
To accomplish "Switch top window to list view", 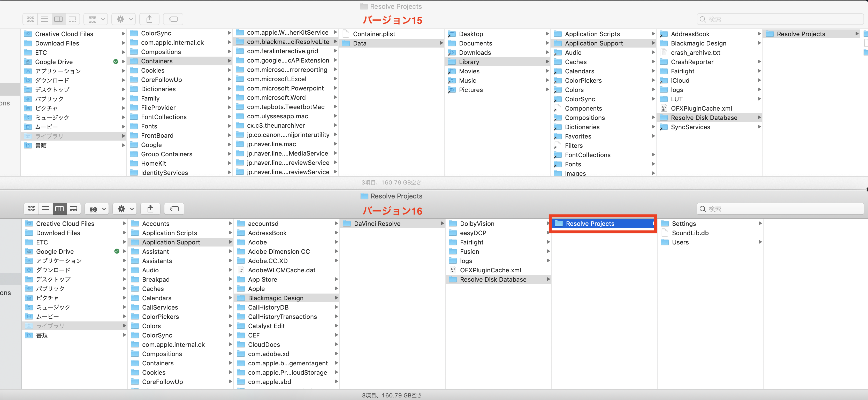I will point(44,19).
